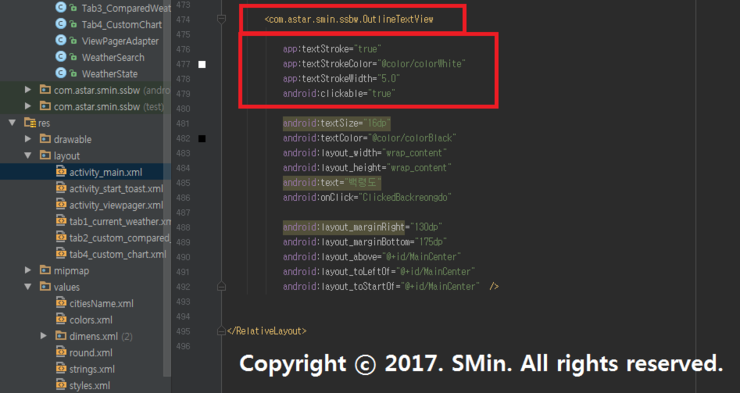The width and height of the screenshot is (740, 393).
Task: Expand com.astar.smin.ssbw androidTest package
Action: point(28,90)
